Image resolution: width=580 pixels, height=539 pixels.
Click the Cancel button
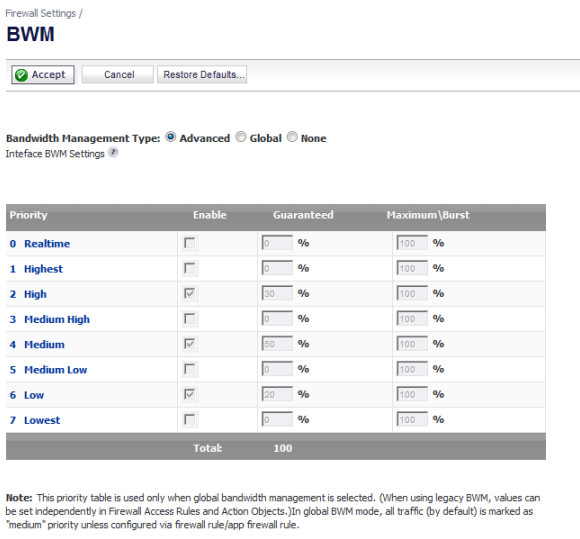118,75
